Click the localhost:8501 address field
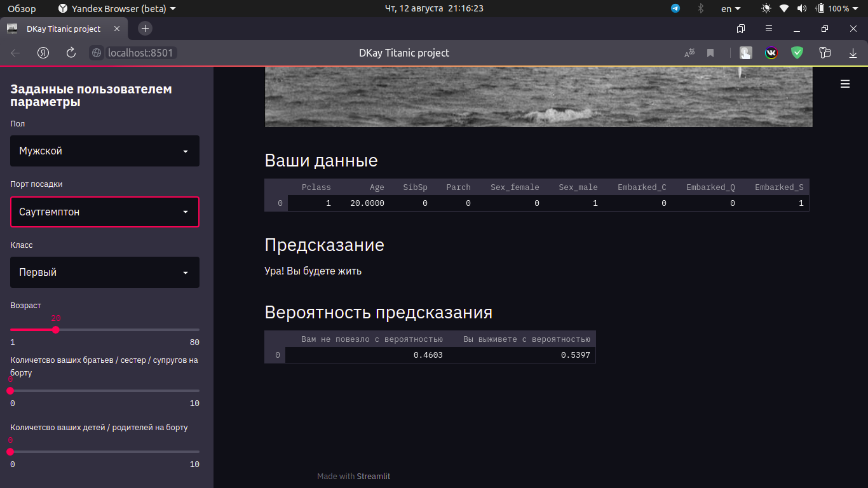 coord(140,53)
